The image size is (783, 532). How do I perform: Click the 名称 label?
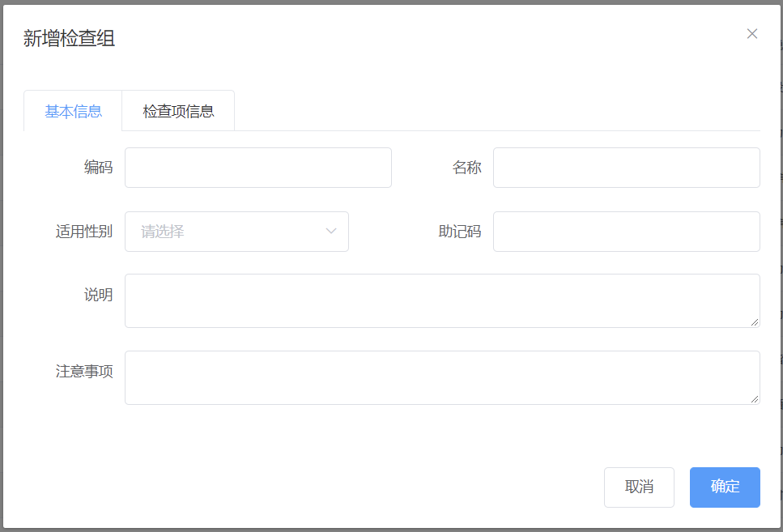(467, 168)
